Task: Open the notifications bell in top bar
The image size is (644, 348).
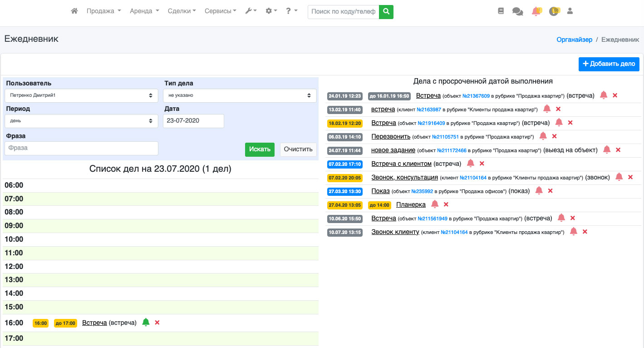Action: coord(536,11)
